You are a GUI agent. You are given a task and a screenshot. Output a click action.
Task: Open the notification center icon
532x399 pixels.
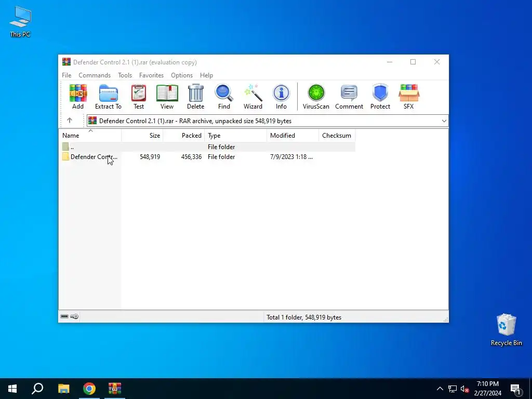click(516, 389)
